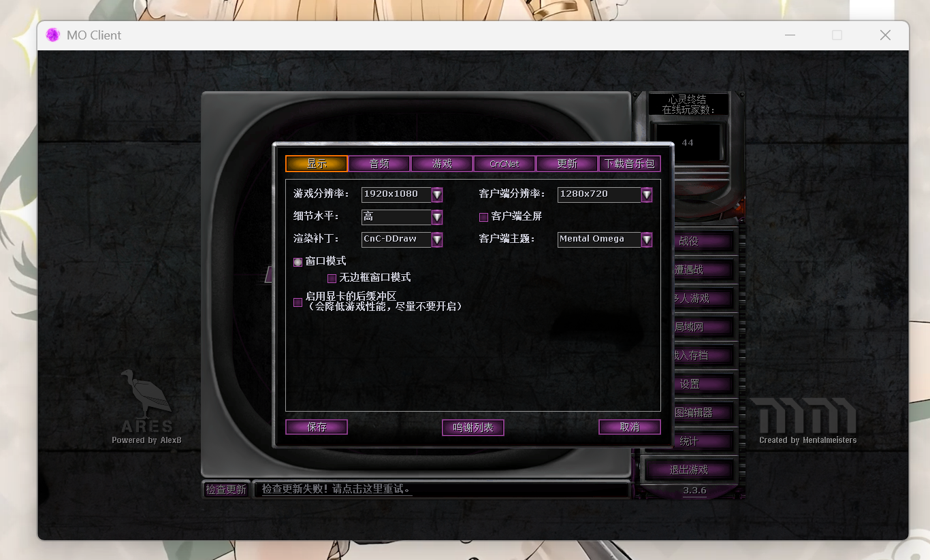Go to the 更新 tab
The width and height of the screenshot is (930, 560).
(567, 164)
